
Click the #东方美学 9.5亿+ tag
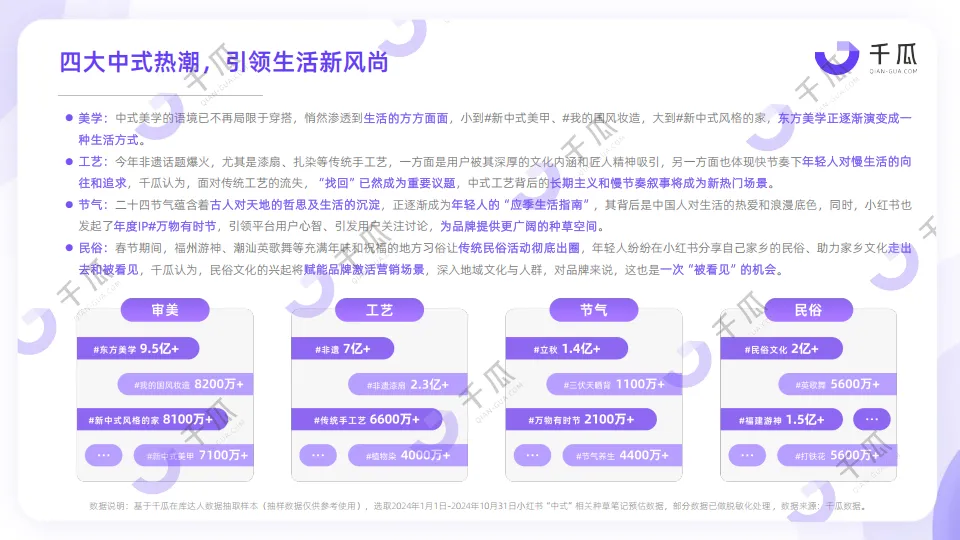[x=138, y=348]
